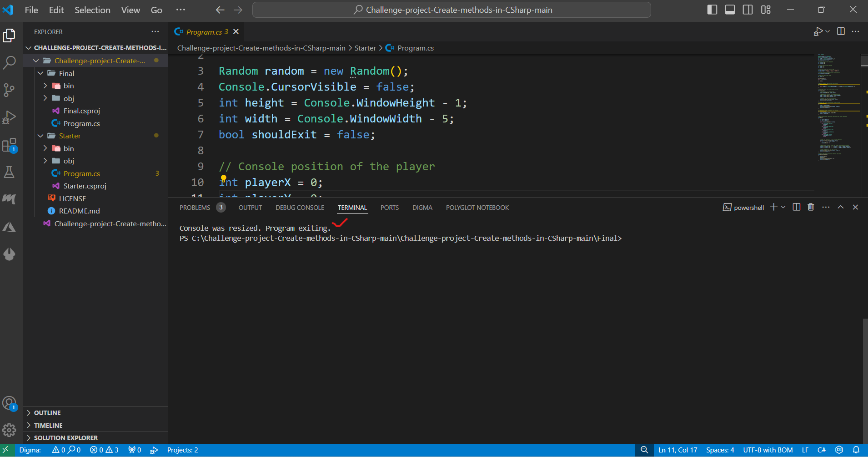Open the View menu

[130, 10]
